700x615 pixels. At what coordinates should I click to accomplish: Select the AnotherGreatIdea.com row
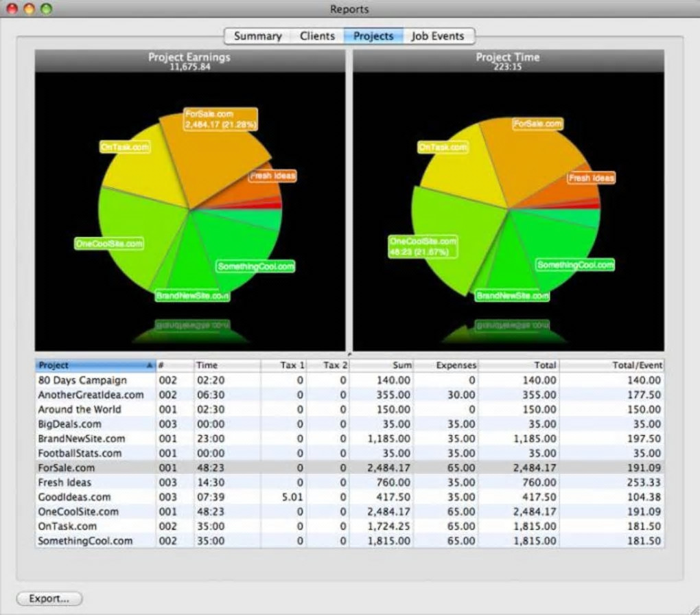point(349,395)
